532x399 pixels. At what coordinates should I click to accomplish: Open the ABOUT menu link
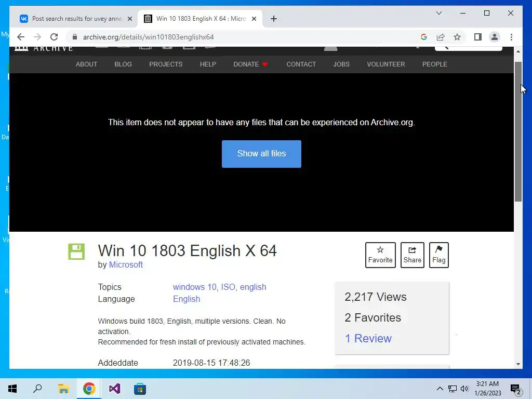(x=87, y=64)
